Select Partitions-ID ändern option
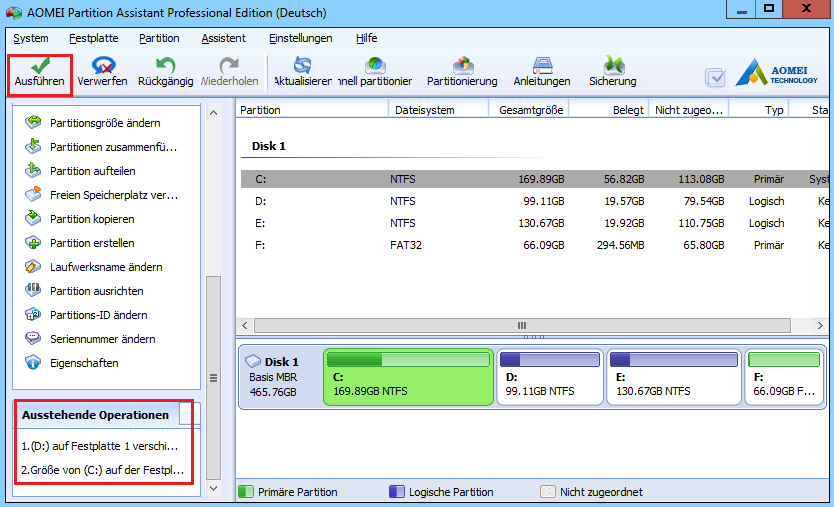Image resolution: width=834 pixels, height=507 pixels. (98, 314)
